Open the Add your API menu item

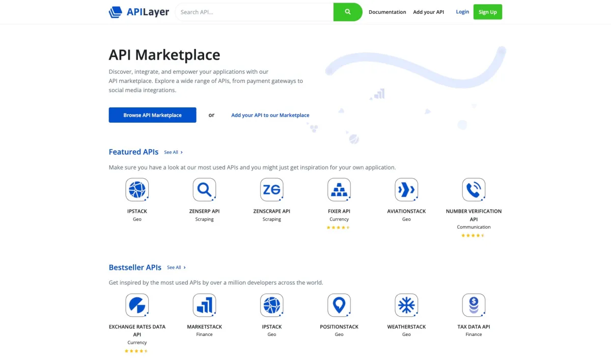point(429,12)
